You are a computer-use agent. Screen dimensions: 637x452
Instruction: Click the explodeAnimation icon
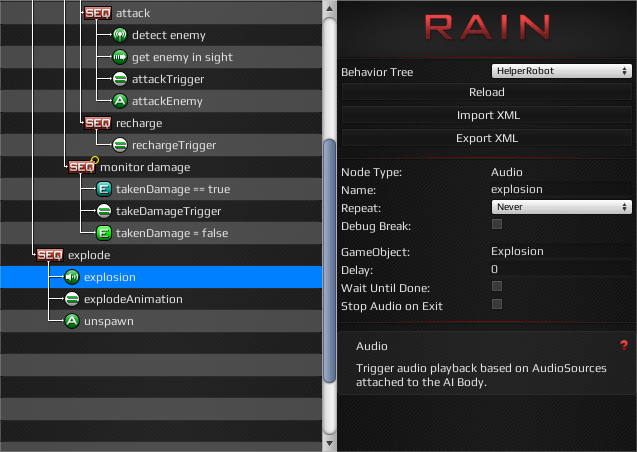click(x=72, y=299)
